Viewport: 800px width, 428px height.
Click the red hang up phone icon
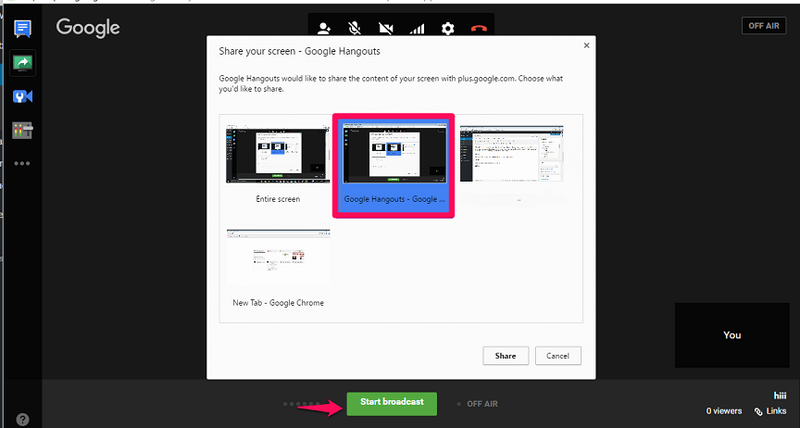479,29
